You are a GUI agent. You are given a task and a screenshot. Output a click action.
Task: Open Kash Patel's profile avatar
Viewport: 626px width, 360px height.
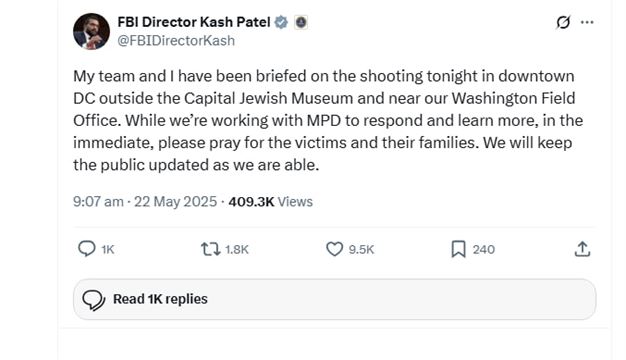click(91, 32)
